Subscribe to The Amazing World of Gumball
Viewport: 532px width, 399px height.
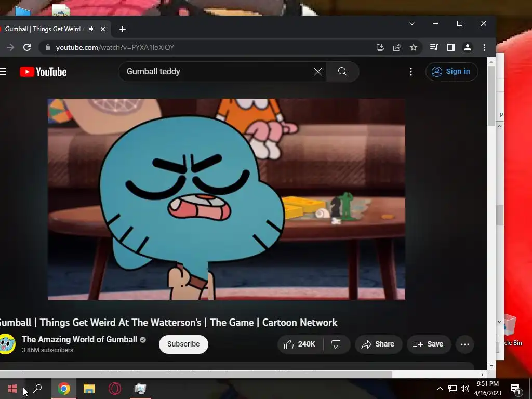183,344
